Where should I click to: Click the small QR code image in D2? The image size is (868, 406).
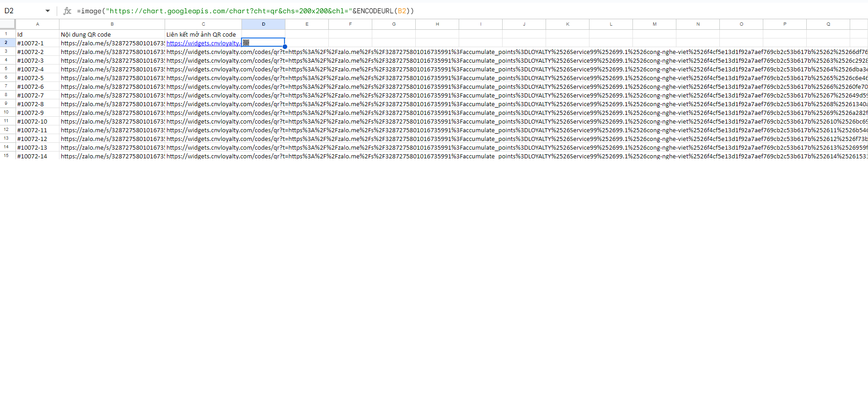tap(246, 43)
